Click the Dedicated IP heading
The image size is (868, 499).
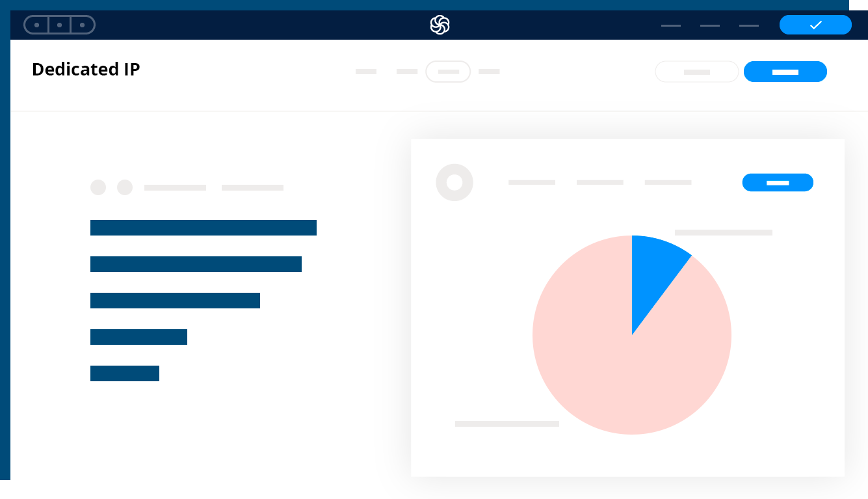click(86, 69)
